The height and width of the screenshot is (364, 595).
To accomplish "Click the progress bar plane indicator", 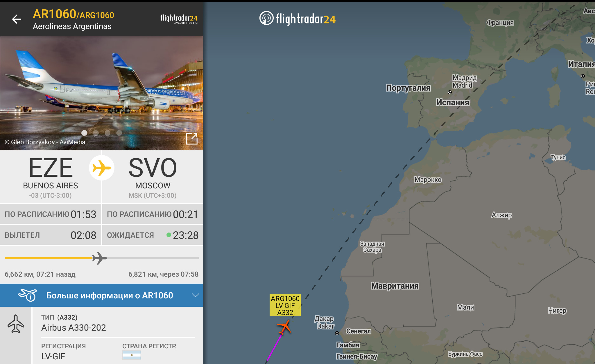I will click(x=99, y=258).
